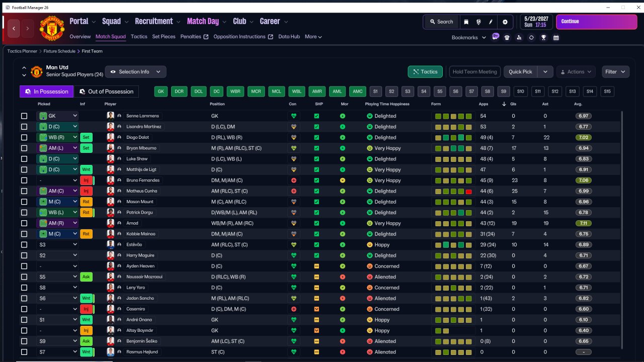This screenshot has width=644, height=362.
Task: Switch to the Tactics tab
Action: 139,37
